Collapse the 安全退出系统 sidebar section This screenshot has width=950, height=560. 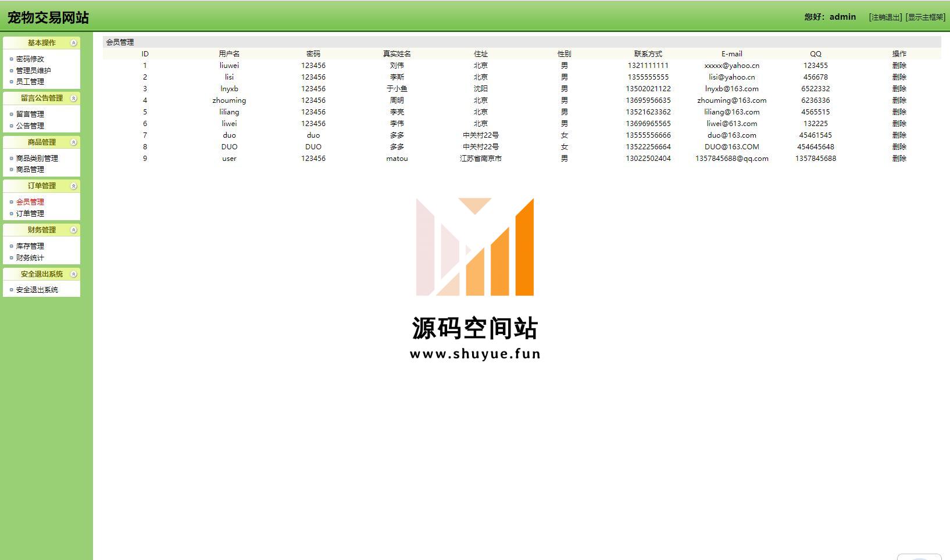(x=73, y=274)
